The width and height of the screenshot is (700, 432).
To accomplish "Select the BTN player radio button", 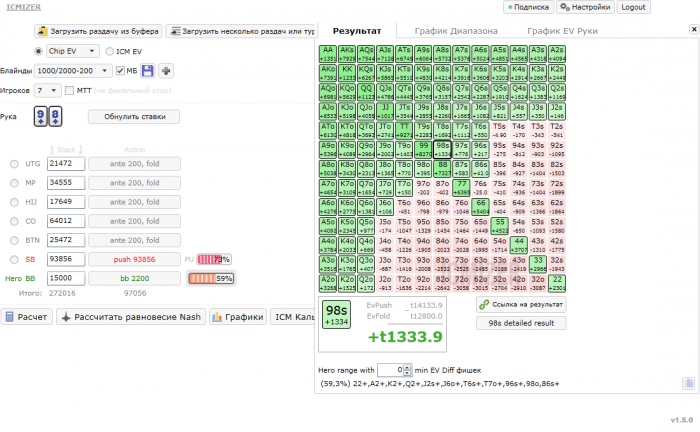I will [14, 240].
